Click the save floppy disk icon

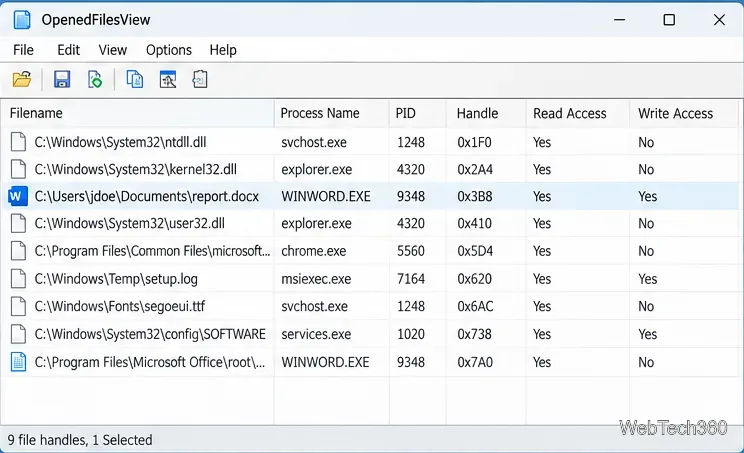tap(62, 79)
